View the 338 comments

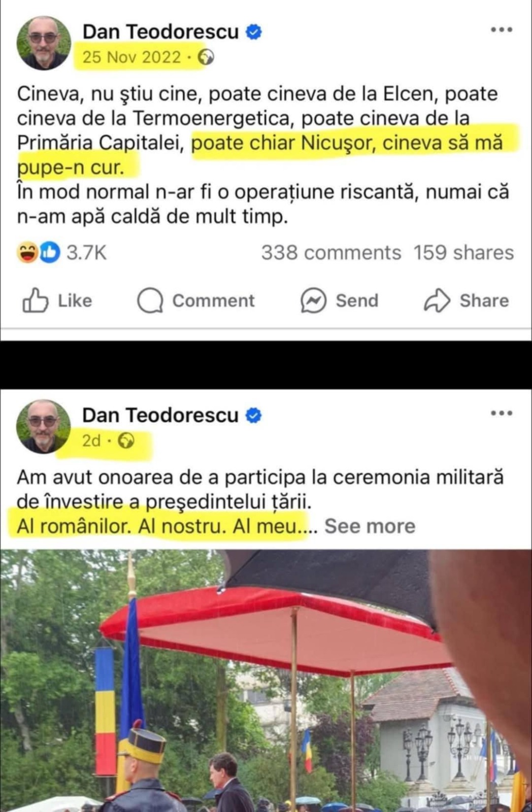[331, 253]
